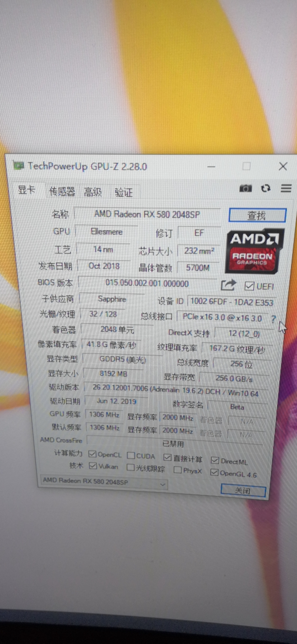Click the process value 14 nm
Screen dimensions: 297x644
pos(103,249)
